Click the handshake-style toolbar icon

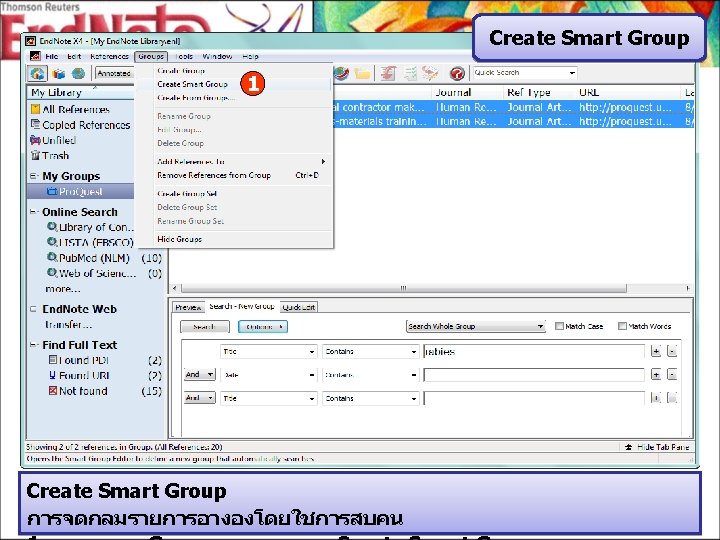pos(431,73)
